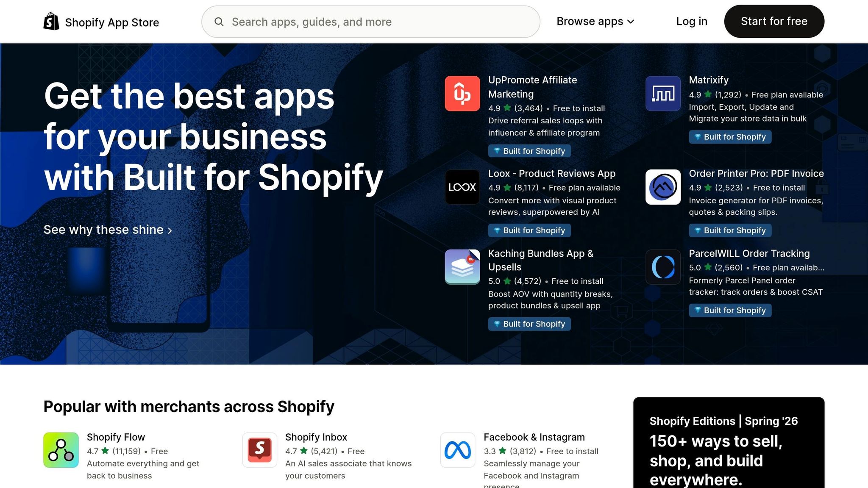Open the Loox app icon

pyautogui.click(x=462, y=187)
